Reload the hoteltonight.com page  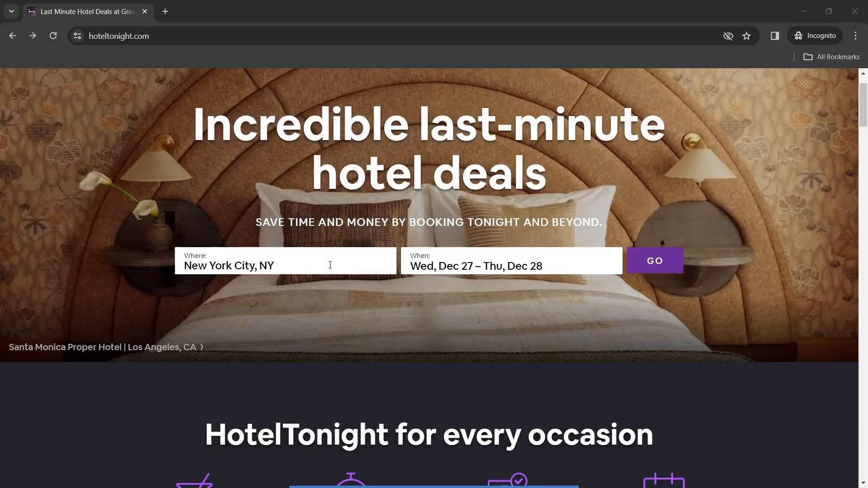pyautogui.click(x=53, y=36)
